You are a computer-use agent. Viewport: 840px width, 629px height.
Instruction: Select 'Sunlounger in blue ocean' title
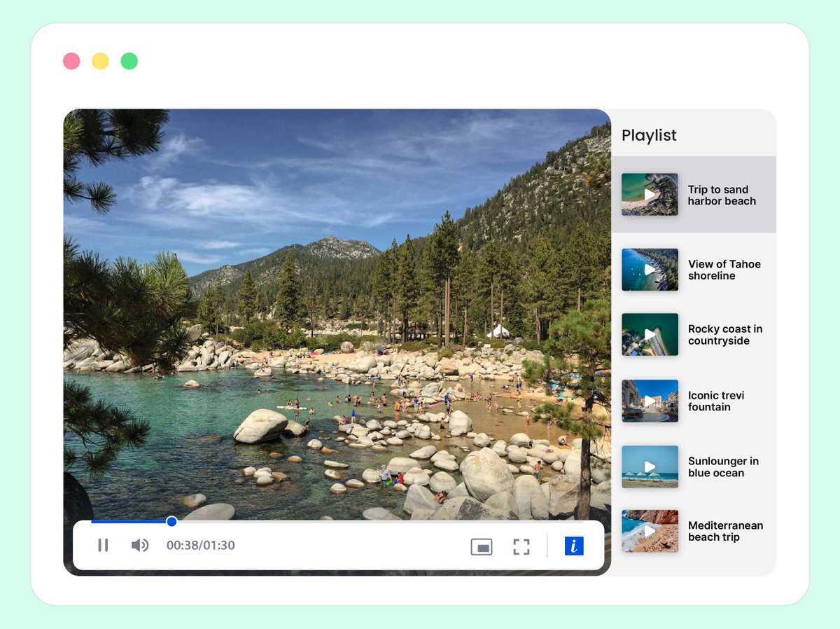[x=723, y=466]
